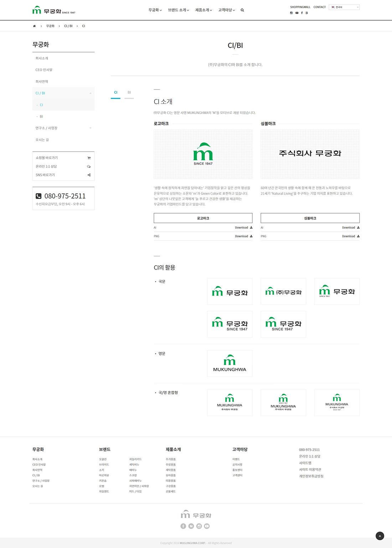
Task: Download the 로고마크 PNG file
Action: click(244, 236)
